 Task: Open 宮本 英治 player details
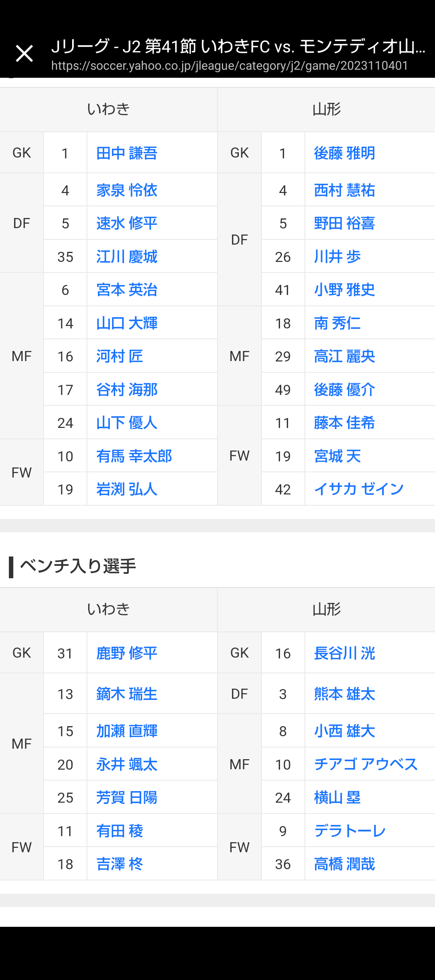pyautogui.click(x=126, y=290)
